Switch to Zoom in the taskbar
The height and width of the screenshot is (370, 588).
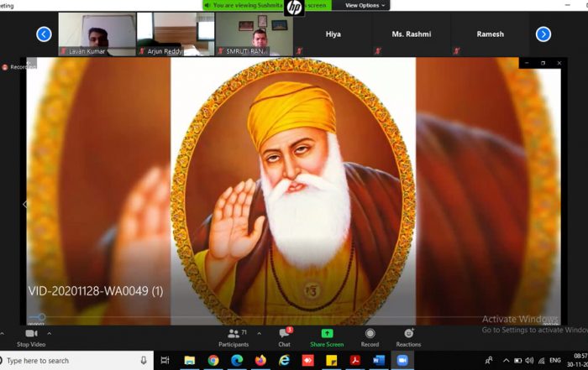402,360
